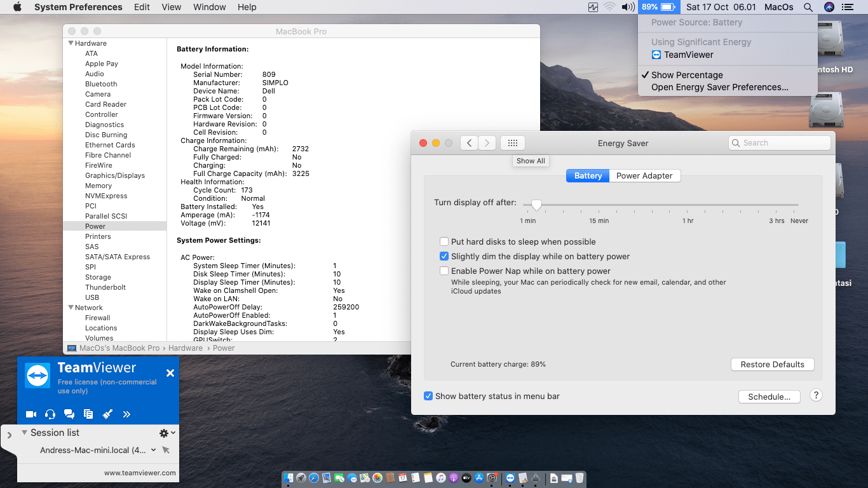Uncheck Slightly dim the display option

coord(444,257)
